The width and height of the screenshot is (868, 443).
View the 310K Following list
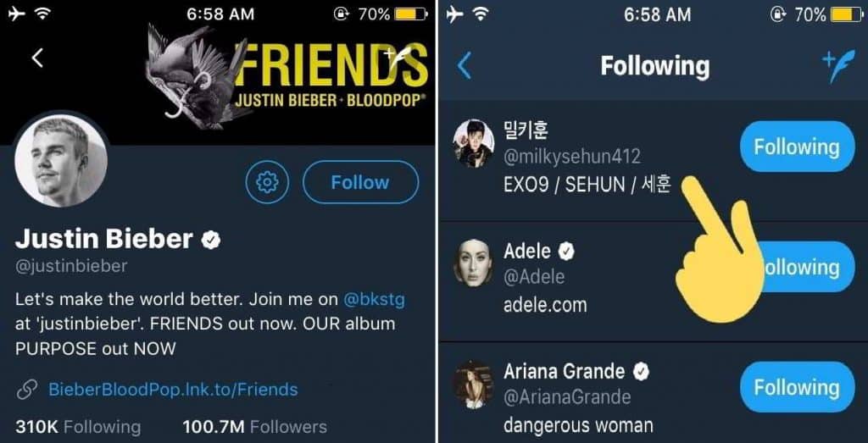(x=78, y=426)
